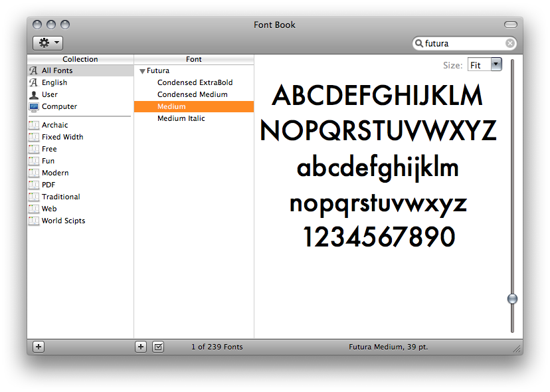Select Condensed ExtraBold typeface
This screenshot has width=550, height=392.
[x=195, y=82]
